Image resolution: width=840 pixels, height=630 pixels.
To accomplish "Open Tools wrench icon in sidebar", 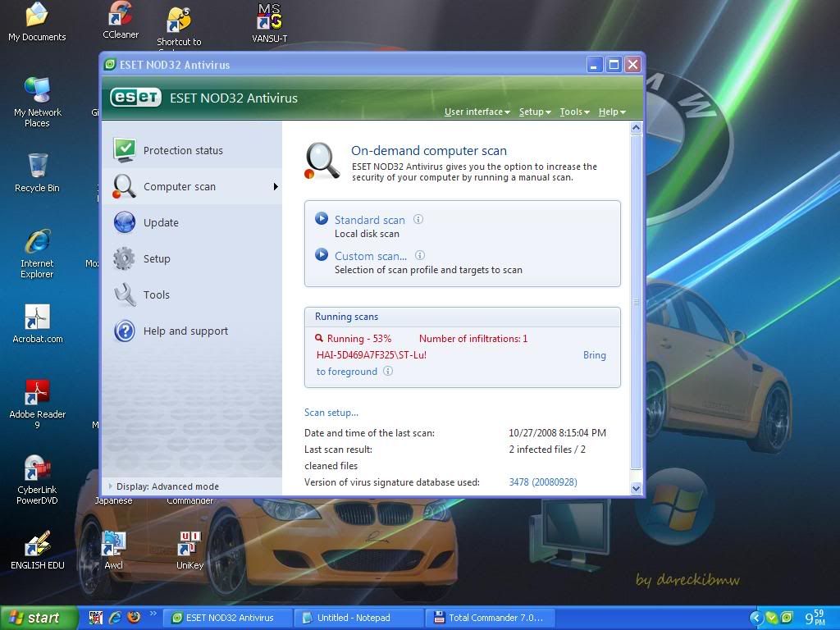I will click(x=125, y=294).
